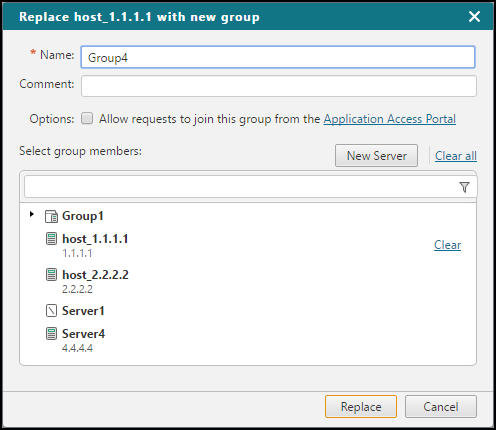Open the Application Access Portal link
496x430 pixels.
pos(390,119)
